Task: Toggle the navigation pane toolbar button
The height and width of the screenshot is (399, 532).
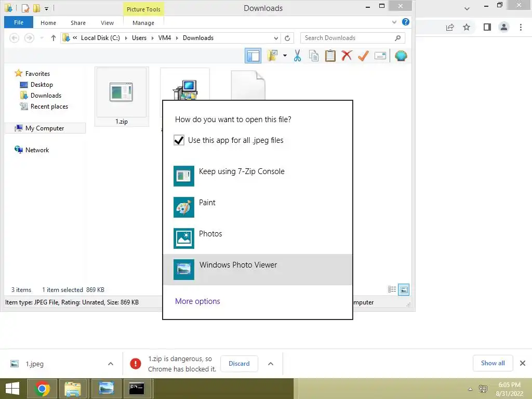Action: click(253, 56)
